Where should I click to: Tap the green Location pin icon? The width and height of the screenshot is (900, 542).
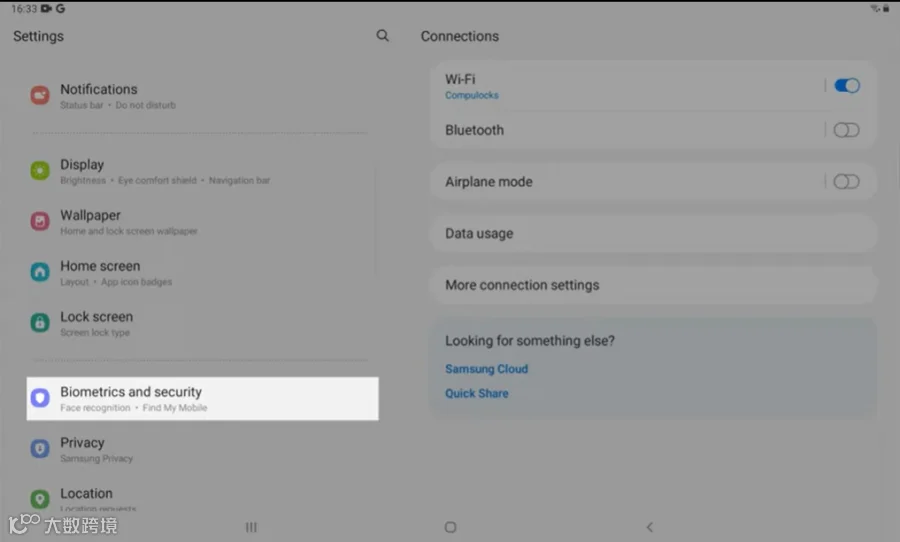click(x=40, y=499)
